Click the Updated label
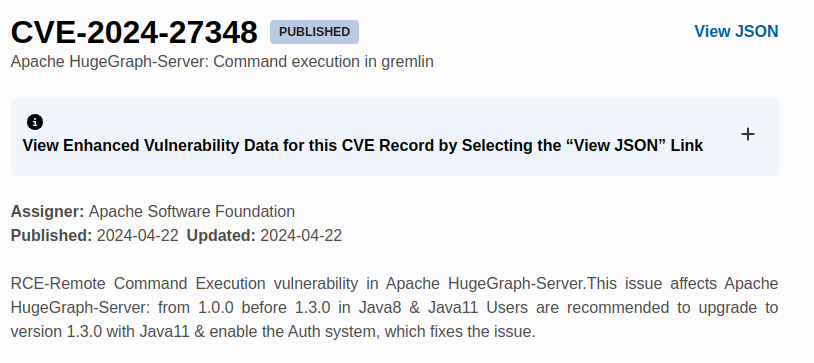This screenshot has width=814, height=363. pos(221,236)
